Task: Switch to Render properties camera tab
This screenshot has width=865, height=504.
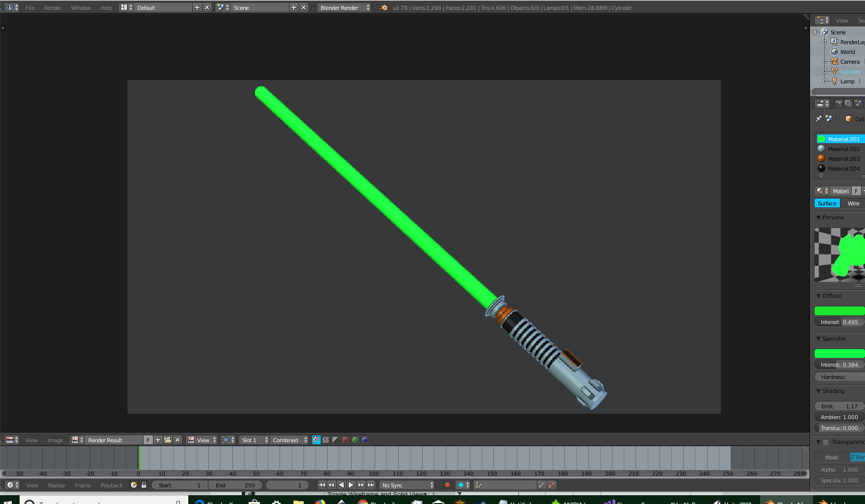Action: (x=839, y=103)
